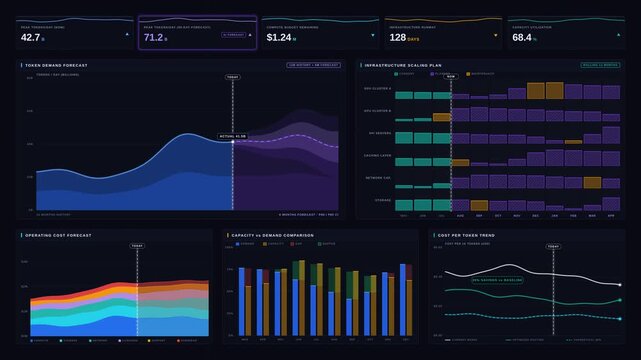Click the TODAY marker on Operating Cost Forecast
This screenshot has height=360, width=641.
[x=137, y=246]
